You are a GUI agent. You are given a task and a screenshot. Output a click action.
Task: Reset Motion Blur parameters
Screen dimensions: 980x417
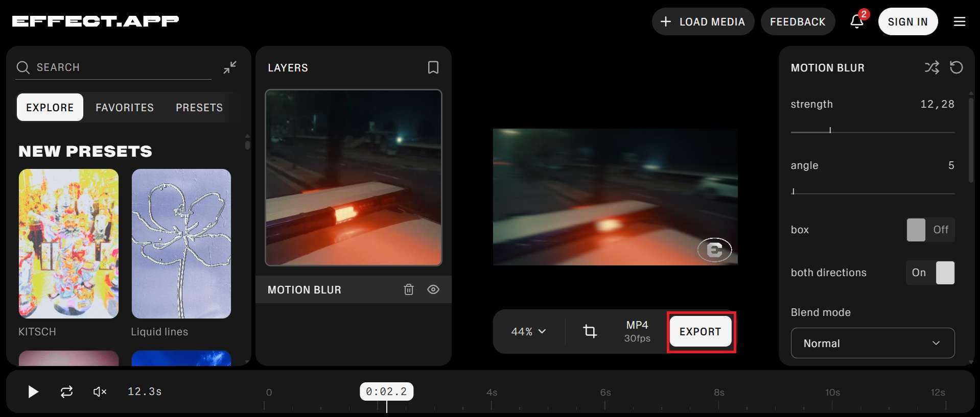coord(956,67)
